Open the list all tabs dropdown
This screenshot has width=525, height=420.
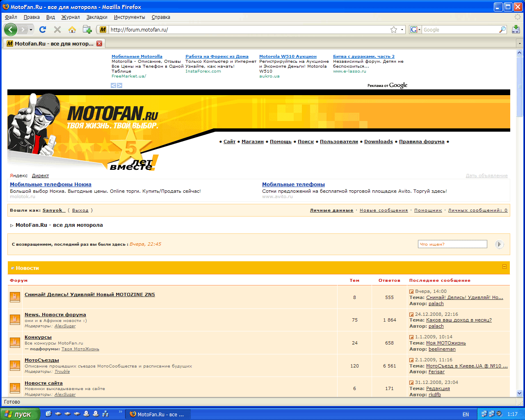(520, 43)
